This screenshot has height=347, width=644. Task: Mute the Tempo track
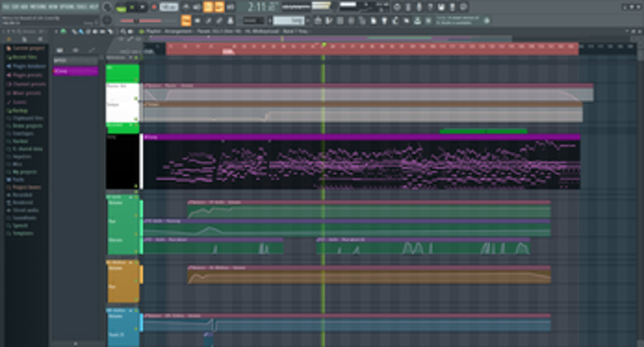136,119
